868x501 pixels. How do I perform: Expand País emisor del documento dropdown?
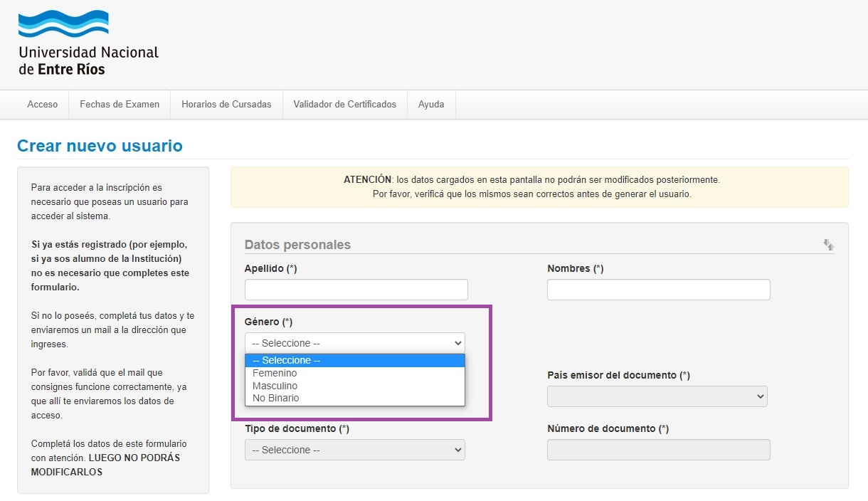[657, 396]
